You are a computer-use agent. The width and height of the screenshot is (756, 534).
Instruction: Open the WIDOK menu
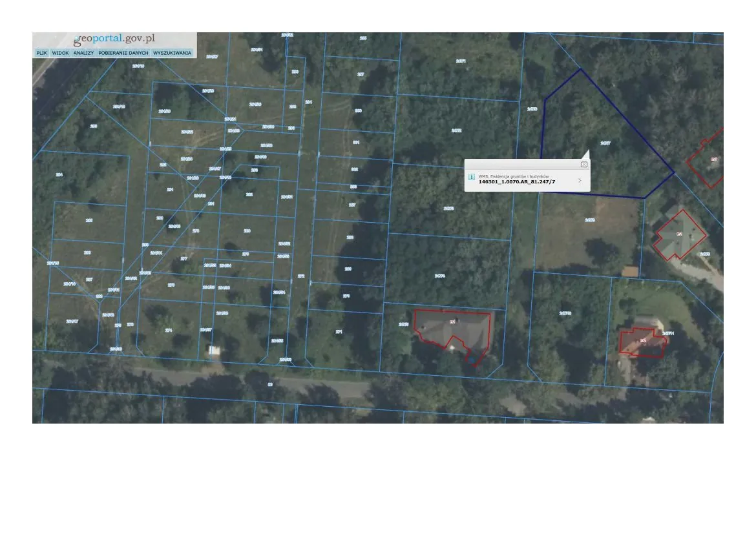pyautogui.click(x=60, y=53)
